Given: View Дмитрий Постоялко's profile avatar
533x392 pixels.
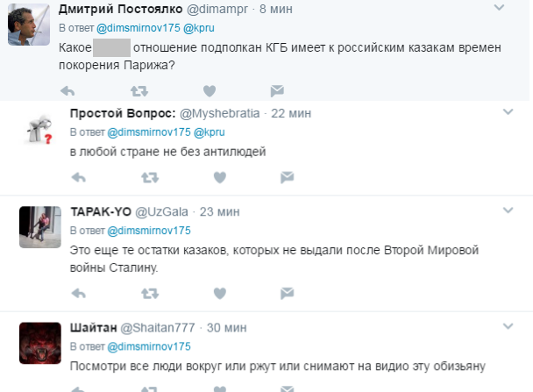Looking at the screenshot, I should pos(29,25).
